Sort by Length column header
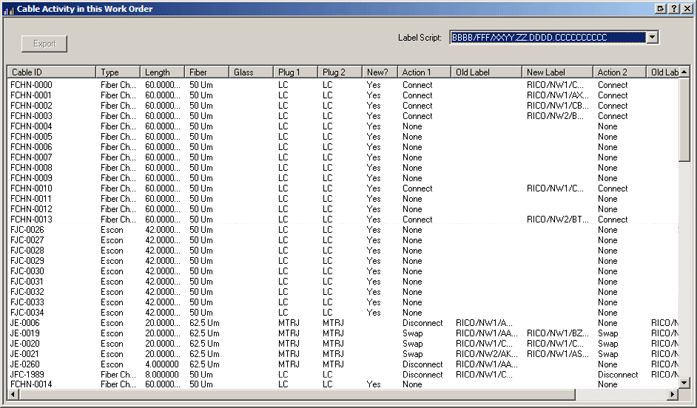The height and width of the screenshot is (408, 697). (162, 72)
